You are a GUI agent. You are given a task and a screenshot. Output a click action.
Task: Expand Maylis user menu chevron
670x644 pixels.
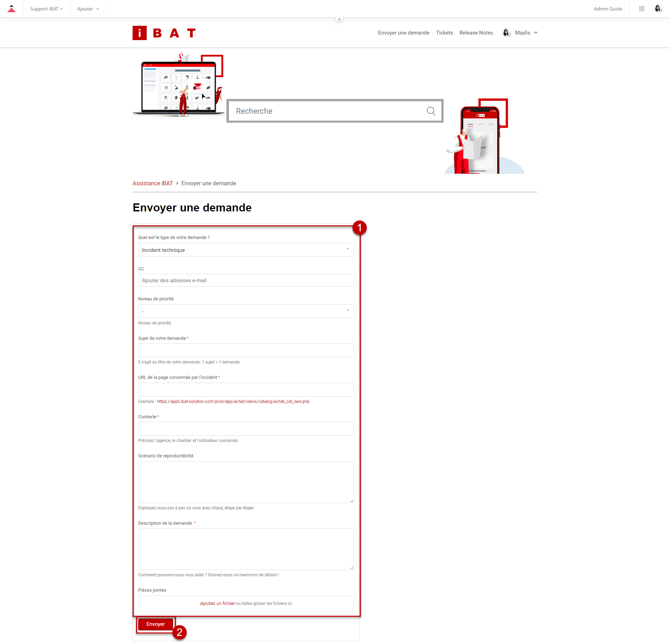point(536,33)
